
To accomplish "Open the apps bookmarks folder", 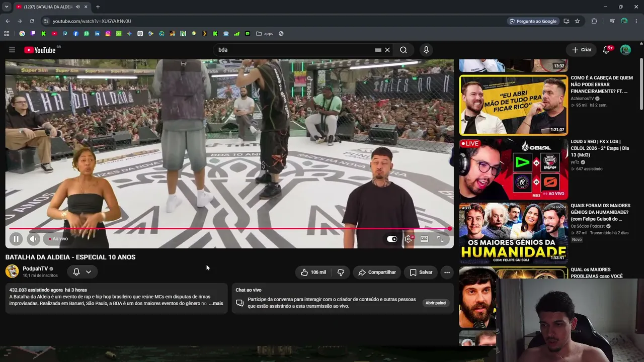I will 265,34.
